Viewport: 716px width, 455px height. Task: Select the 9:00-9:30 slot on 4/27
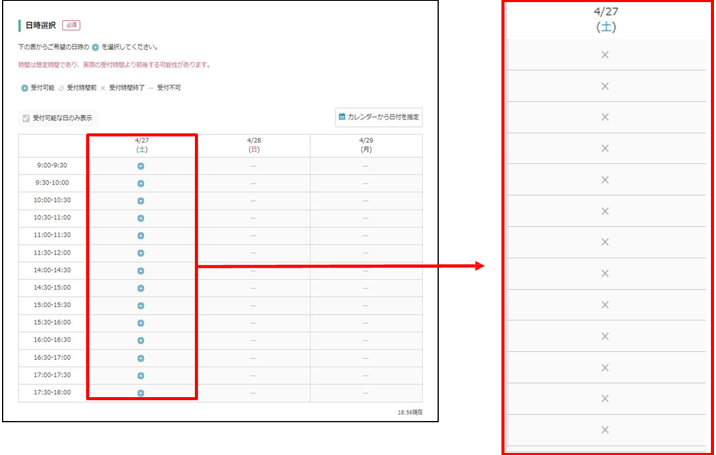pyautogui.click(x=141, y=166)
